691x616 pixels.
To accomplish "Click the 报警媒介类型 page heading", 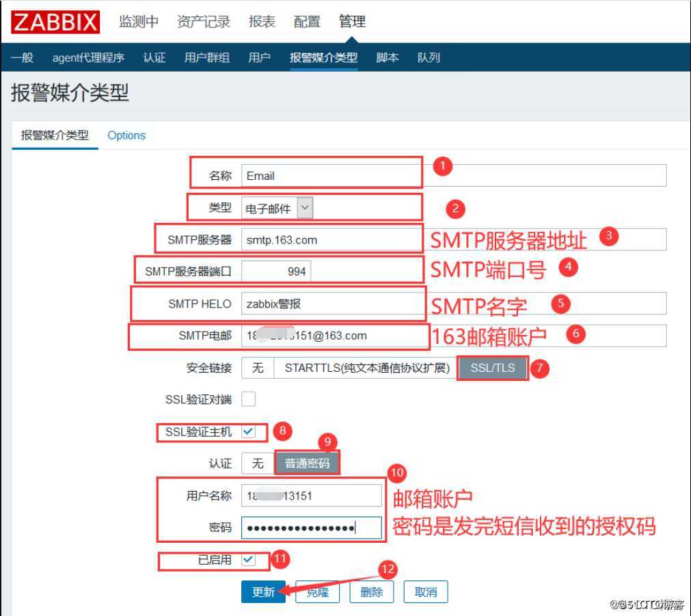I will tap(70, 93).
